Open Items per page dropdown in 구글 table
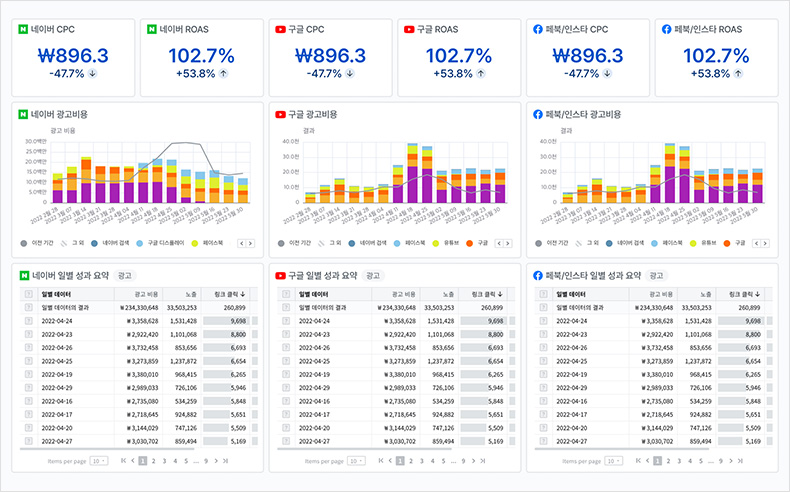Viewport: 790px width, 492px height. pos(356,461)
